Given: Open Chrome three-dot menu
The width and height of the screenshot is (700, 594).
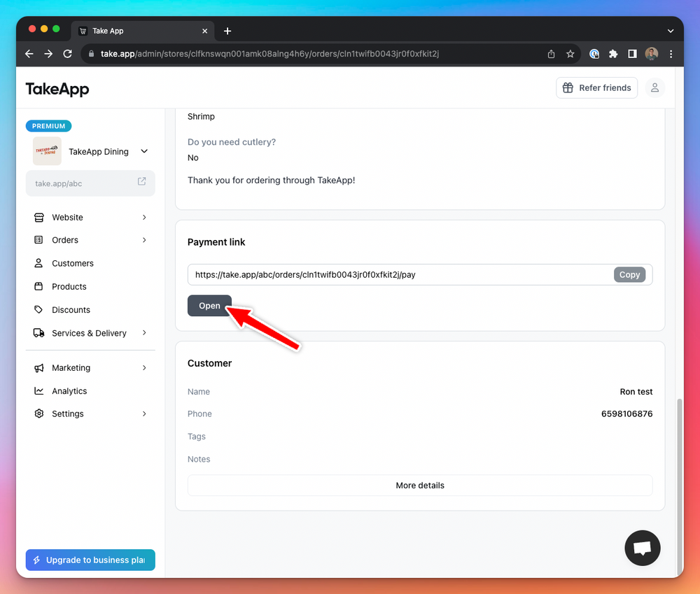Looking at the screenshot, I should [671, 54].
